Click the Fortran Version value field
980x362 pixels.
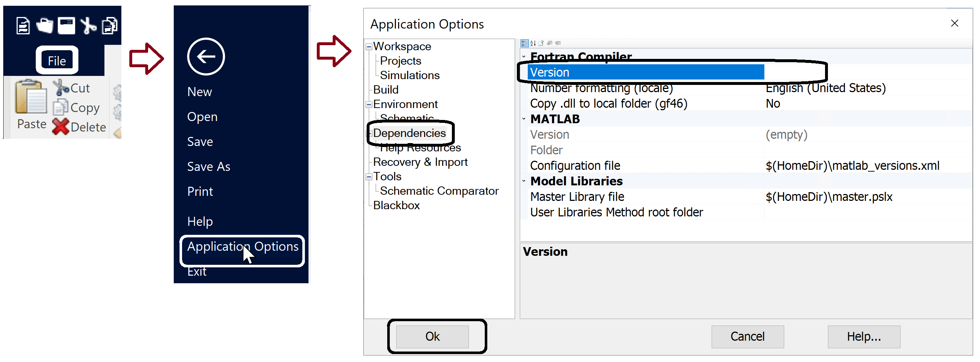(868, 72)
